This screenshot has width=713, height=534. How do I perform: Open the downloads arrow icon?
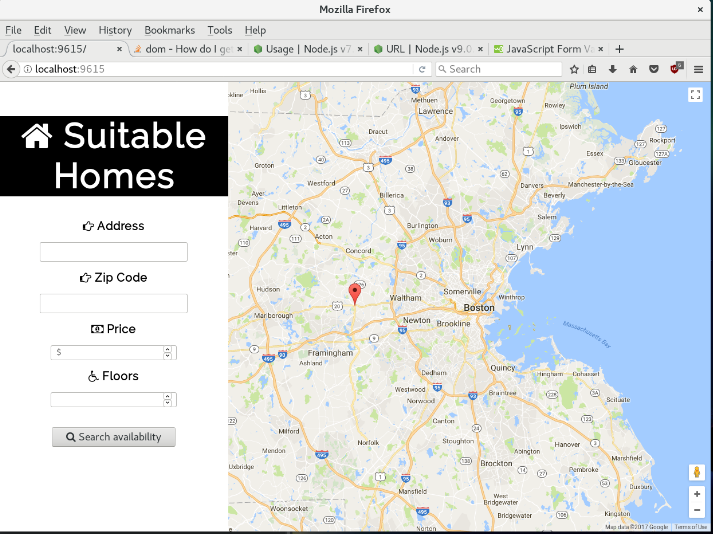point(613,69)
